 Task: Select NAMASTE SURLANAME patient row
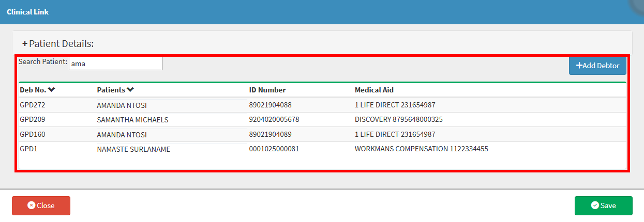click(133, 149)
